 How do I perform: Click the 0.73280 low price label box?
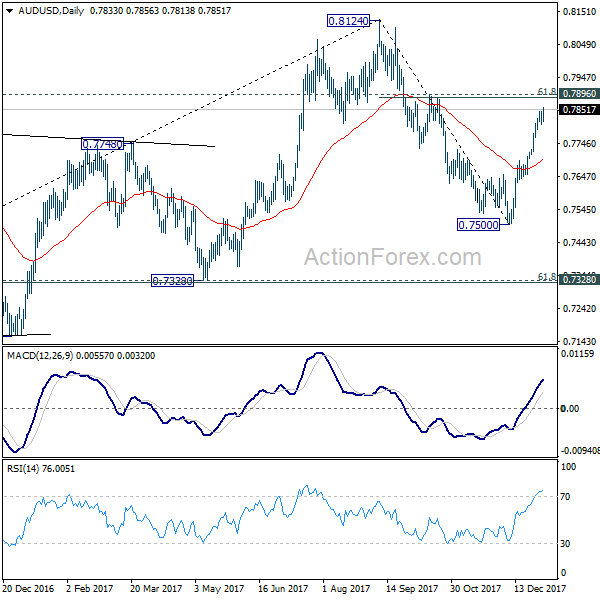pyautogui.click(x=172, y=281)
